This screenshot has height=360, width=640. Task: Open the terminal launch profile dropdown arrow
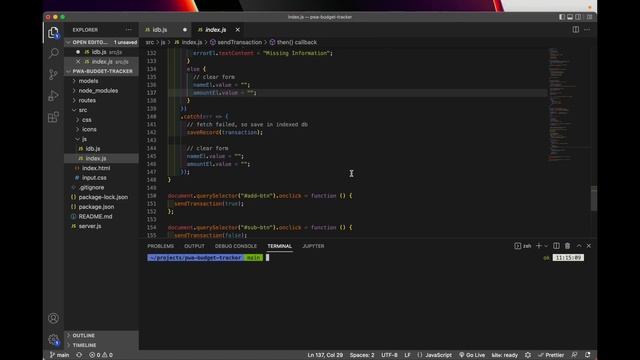pyautogui.click(x=546, y=246)
